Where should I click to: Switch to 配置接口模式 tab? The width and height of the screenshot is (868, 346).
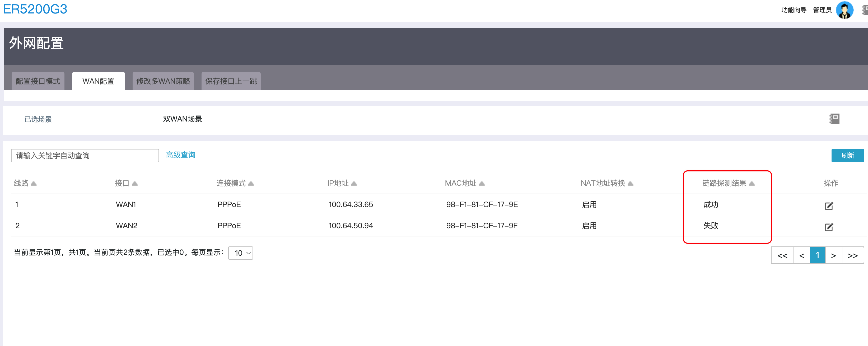point(38,81)
